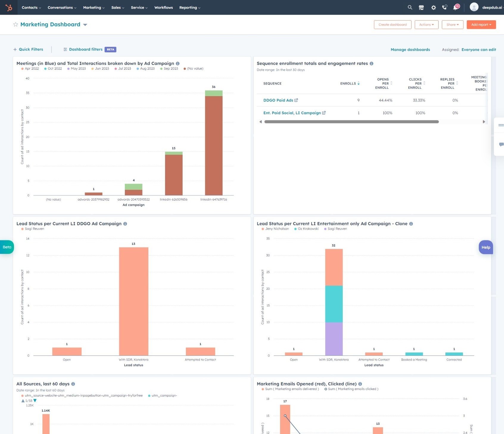Image resolution: width=504 pixels, height=434 pixels.
Task: Open the chat icon on the side tab
Action: (501, 145)
